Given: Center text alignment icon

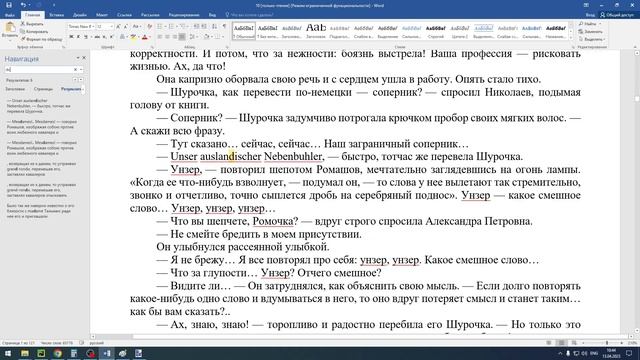Looking at the screenshot, I should 167,37.
